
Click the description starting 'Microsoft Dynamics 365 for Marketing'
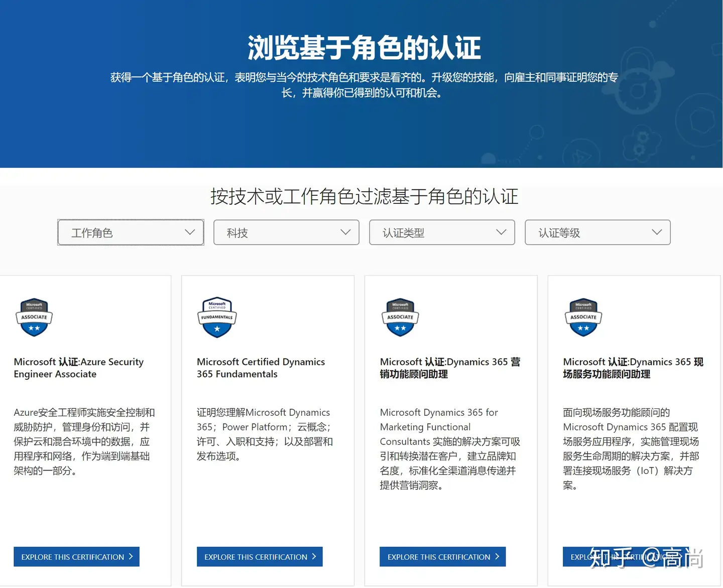450,449
